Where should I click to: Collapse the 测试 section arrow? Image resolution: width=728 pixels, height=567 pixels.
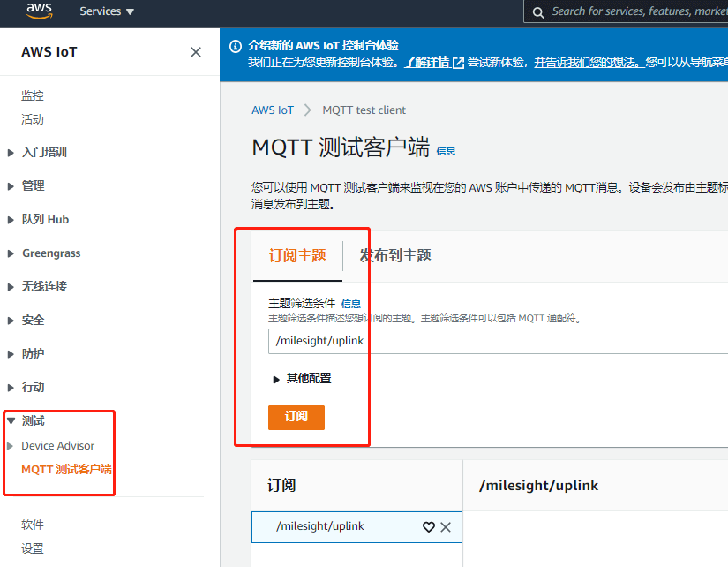[x=11, y=421]
